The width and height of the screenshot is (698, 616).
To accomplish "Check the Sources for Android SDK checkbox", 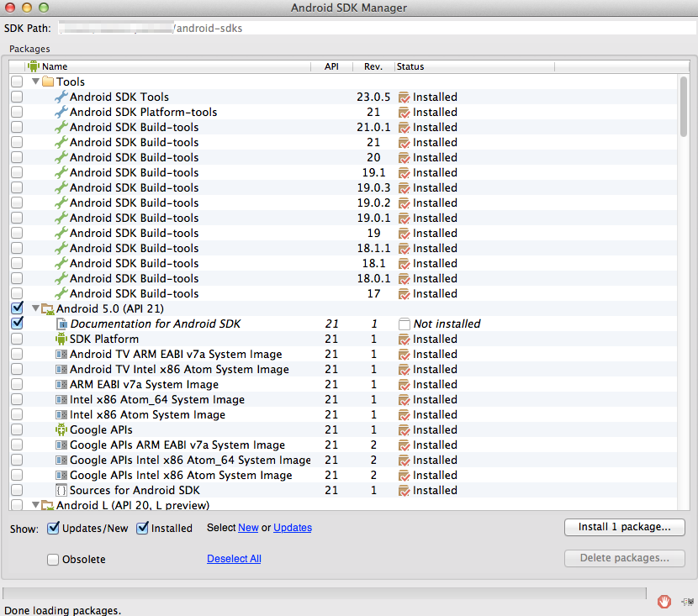I will pyautogui.click(x=17, y=490).
